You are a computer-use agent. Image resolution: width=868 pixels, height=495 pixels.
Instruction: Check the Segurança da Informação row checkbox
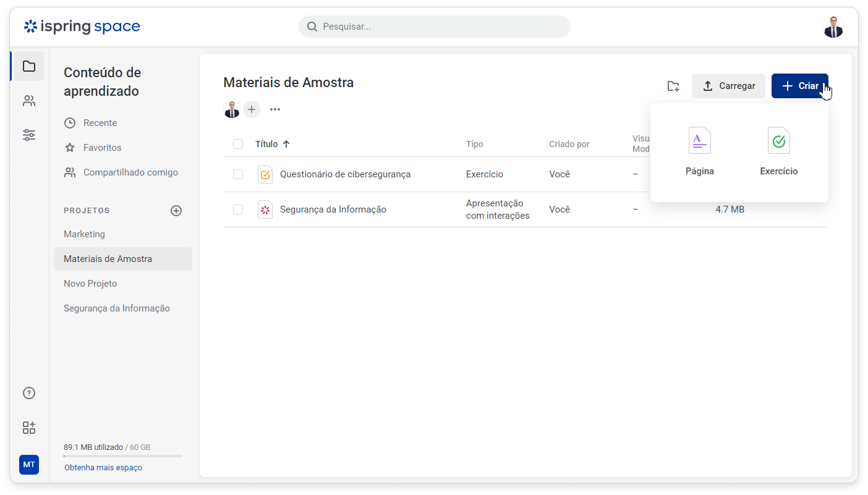coord(238,209)
